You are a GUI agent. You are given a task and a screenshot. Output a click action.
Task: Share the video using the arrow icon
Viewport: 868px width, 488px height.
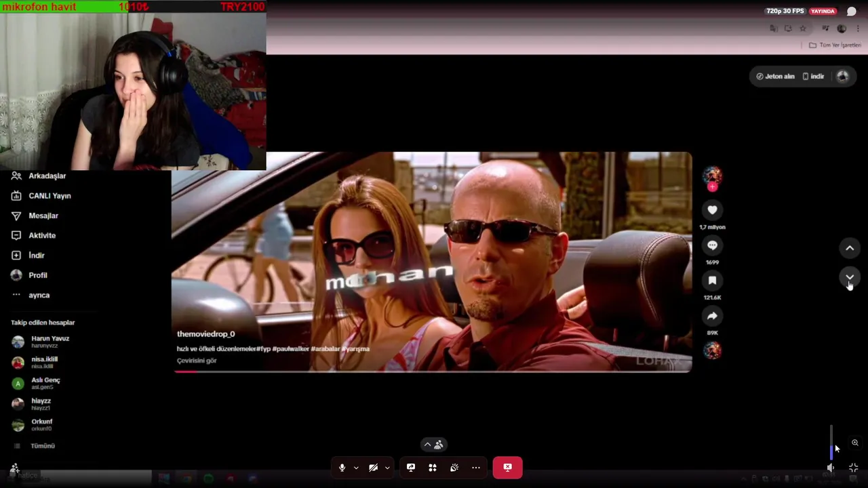click(712, 316)
